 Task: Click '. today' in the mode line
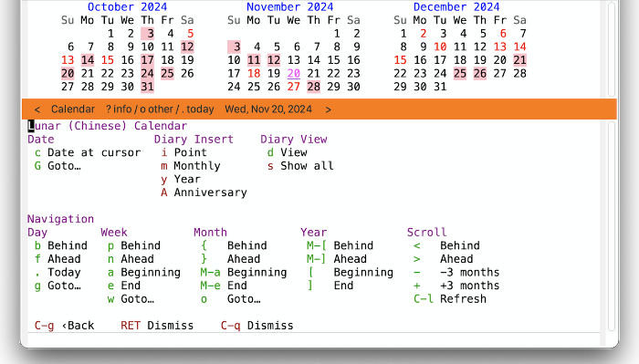[x=198, y=109]
